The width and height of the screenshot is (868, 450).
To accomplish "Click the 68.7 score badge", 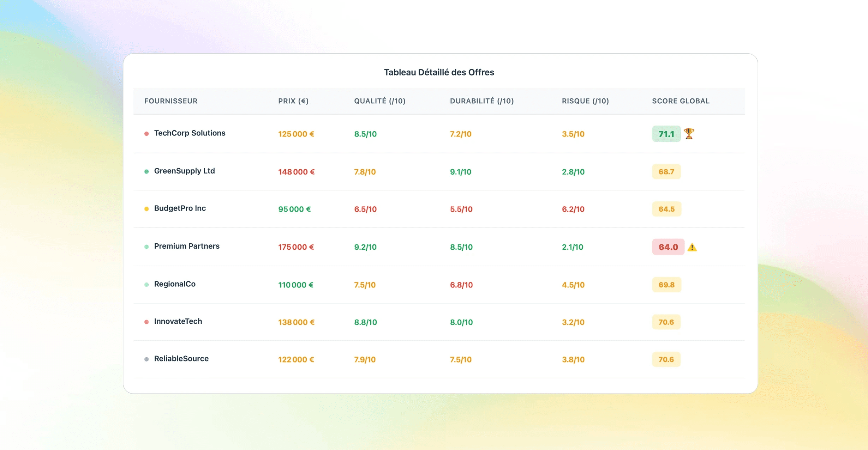I will pyautogui.click(x=666, y=172).
